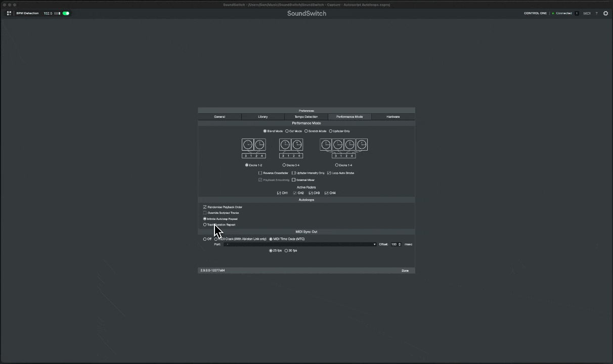Select Blend Mode radio button
This screenshot has height=364, width=613.
click(x=265, y=131)
